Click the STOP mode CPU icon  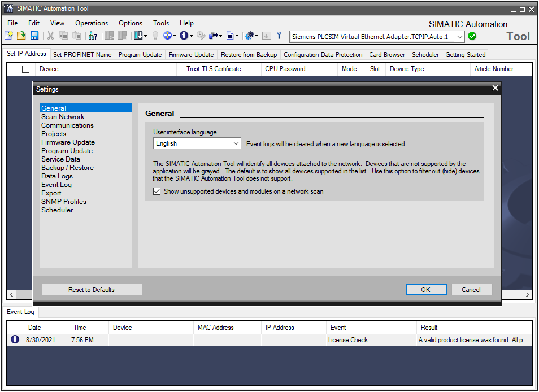(122, 36)
